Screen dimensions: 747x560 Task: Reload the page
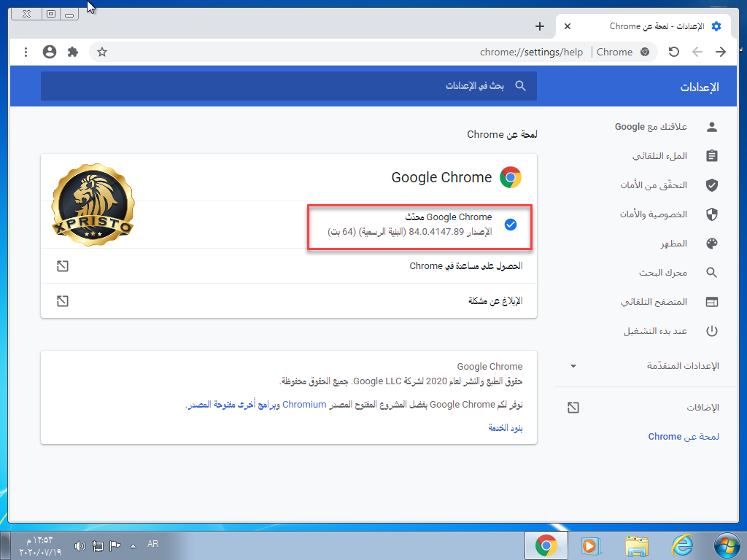click(x=673, y=52)
